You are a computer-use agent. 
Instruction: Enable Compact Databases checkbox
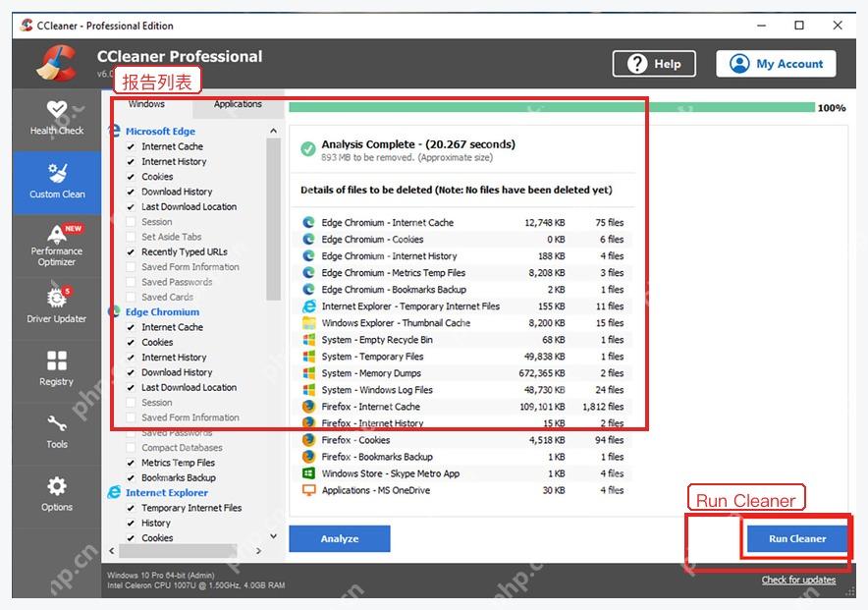pos(131,447)
